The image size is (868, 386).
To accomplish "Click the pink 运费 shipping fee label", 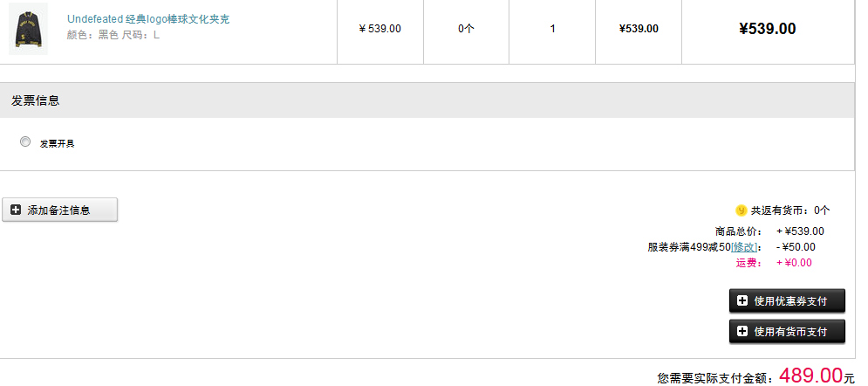I will tap(749, 263).
